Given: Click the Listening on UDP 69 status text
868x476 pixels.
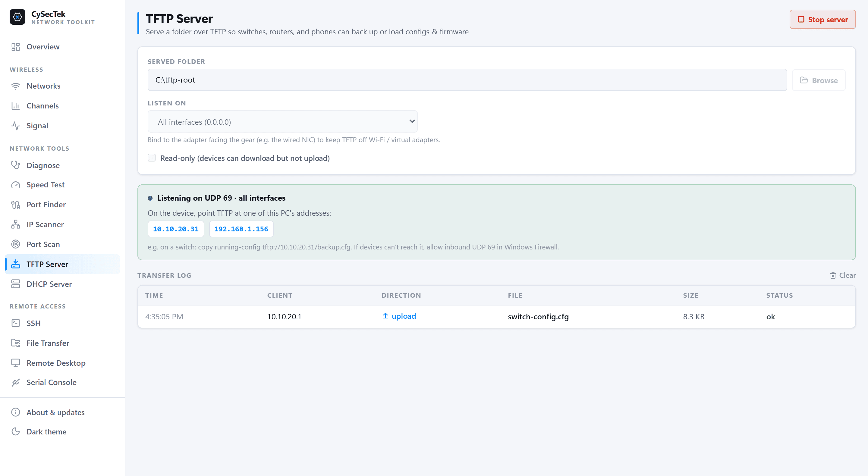Looking at the screenshot, I should tap(221, 198).
